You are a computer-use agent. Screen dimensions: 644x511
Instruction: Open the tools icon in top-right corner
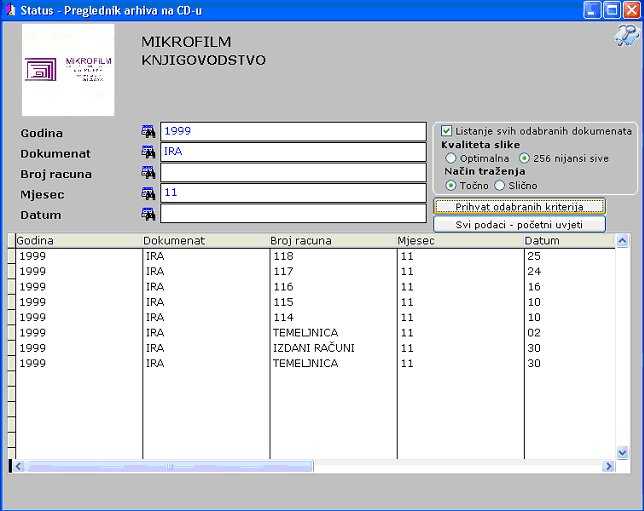tap(626, 36)
